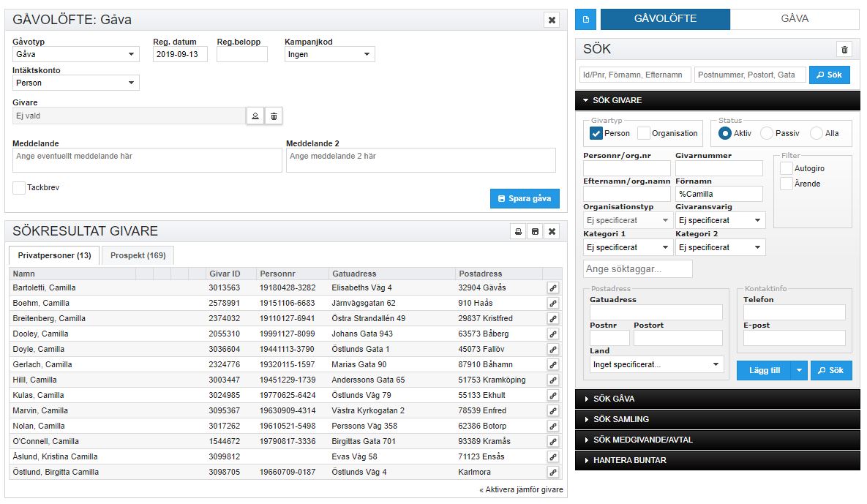
Task: Click link icon for Kulas, Camilla
Action: pyautogui.click(x=553, y=395)
